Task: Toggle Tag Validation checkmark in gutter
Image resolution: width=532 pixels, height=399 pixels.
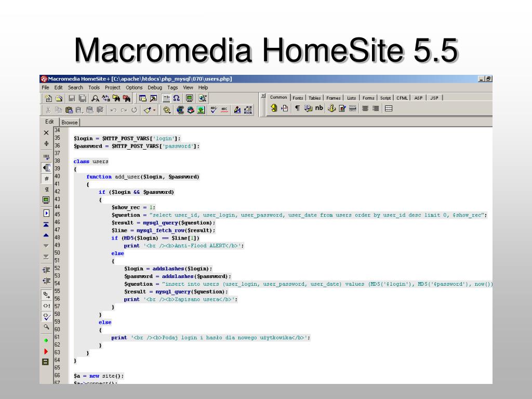Action: pyautogui.click(x=46, y=316)
